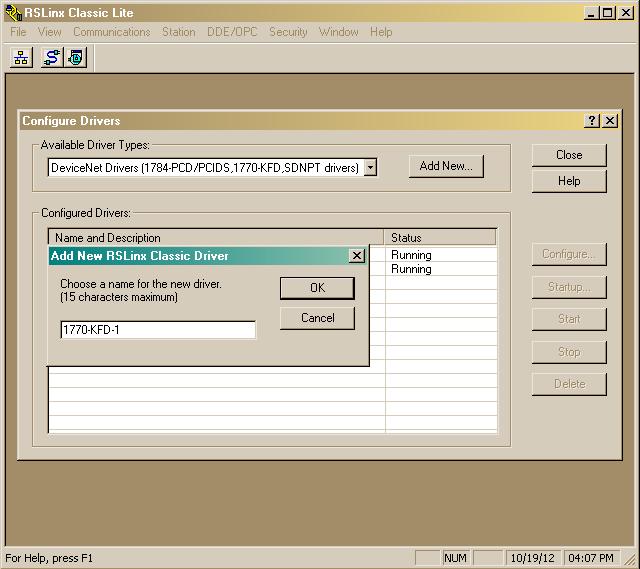Click the Configure... button

569,254
